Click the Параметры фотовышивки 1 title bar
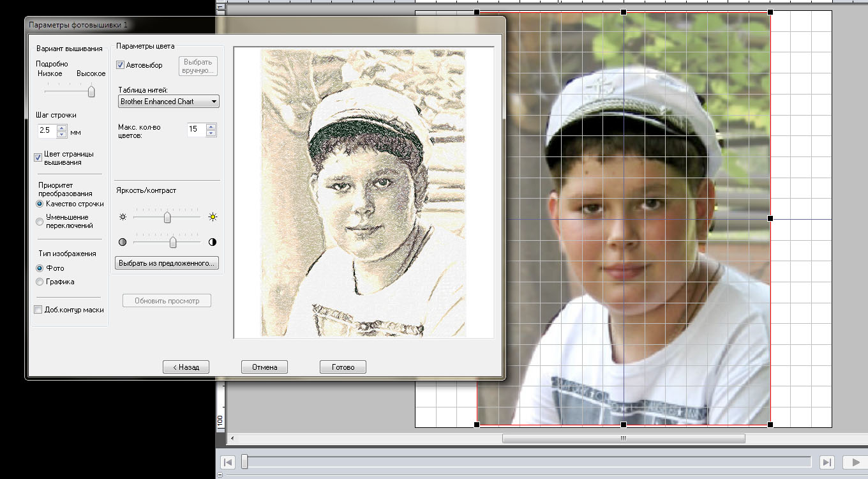 tap(266, 24)
